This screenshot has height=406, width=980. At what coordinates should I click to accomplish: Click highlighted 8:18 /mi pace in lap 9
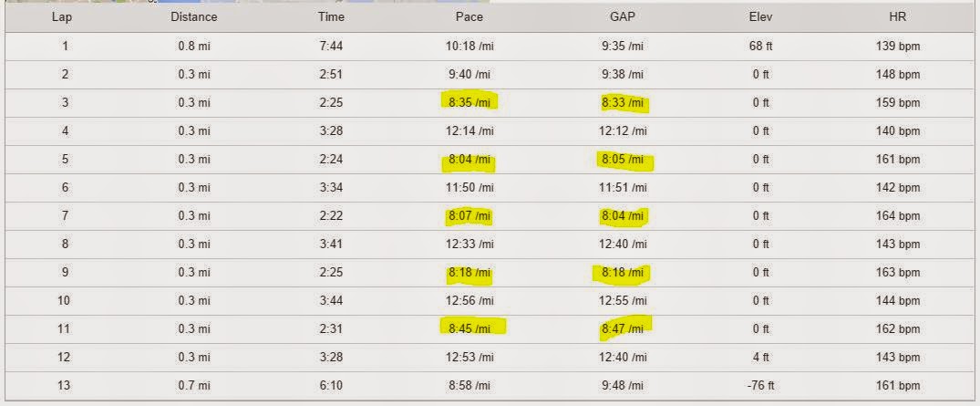[x=469, y=273]
